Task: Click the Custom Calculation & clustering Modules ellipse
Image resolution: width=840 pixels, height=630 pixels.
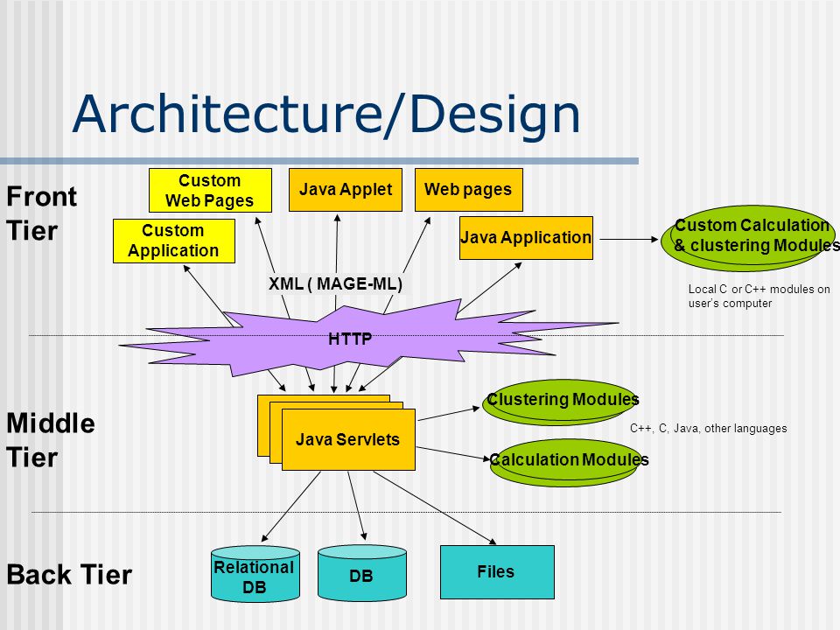Action: click(749, 238)
